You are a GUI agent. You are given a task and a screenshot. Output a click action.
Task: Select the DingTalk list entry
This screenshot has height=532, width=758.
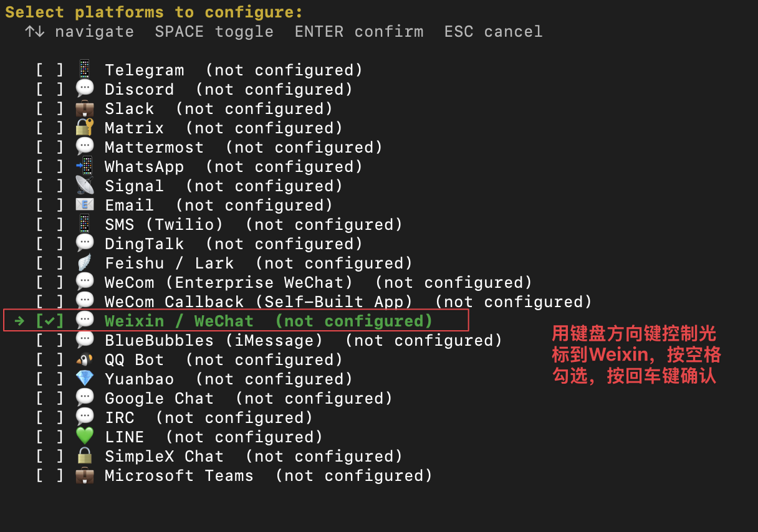(199, 244)
